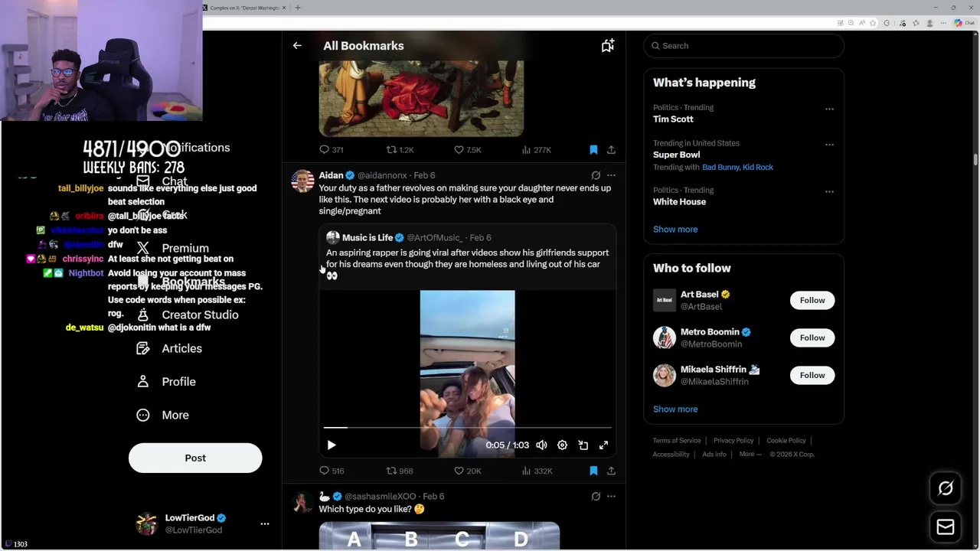Open the Tim Scott trending topic

[x=673, y=119]
